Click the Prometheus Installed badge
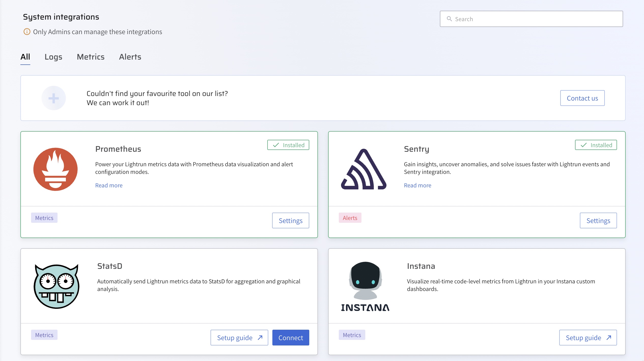644x361 pixels. tap(288, 145)
